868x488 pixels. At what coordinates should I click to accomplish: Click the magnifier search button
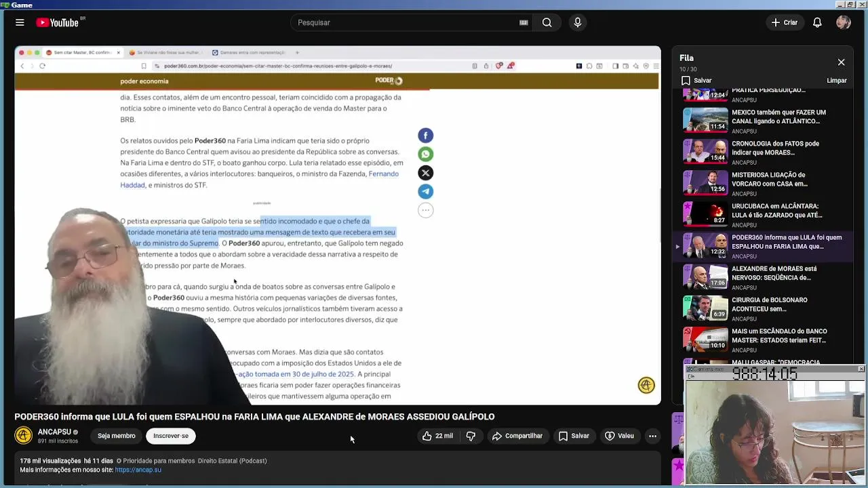tap(547, 22)
